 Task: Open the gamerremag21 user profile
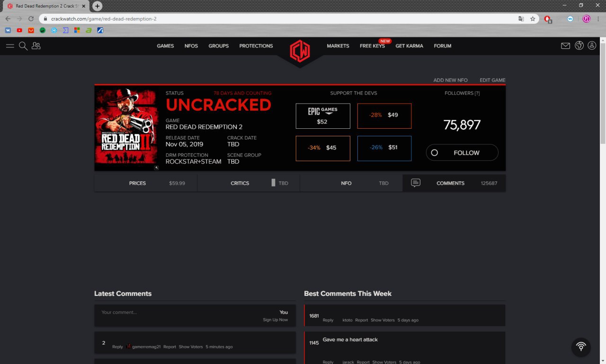pyautogui.click(x=146, y=347)
